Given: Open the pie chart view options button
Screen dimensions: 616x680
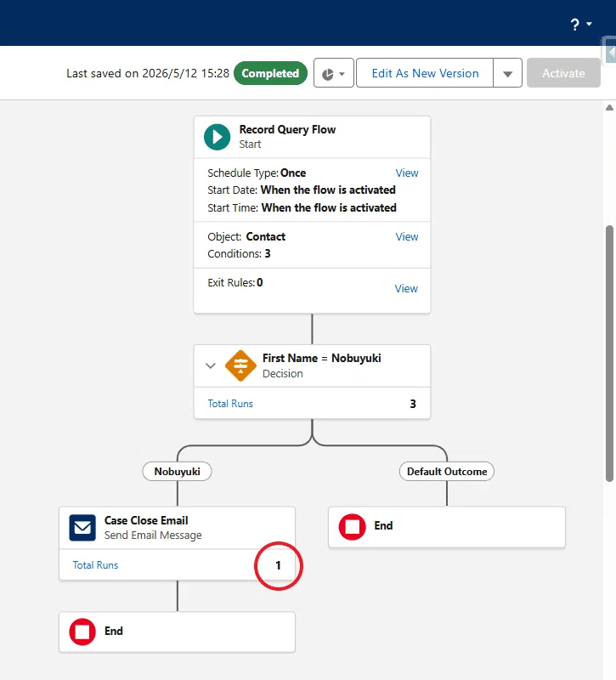Looking at the screenshot, I should (334, 73).
